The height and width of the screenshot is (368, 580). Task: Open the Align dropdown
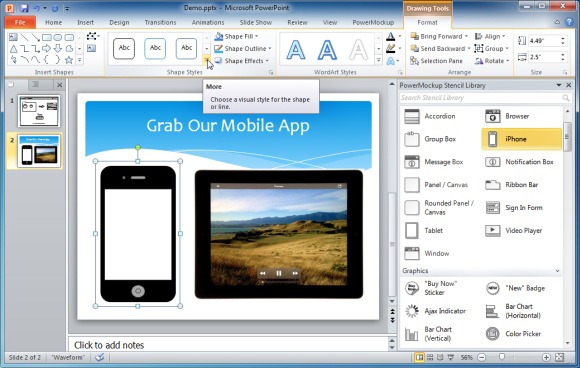click(490, 36)
